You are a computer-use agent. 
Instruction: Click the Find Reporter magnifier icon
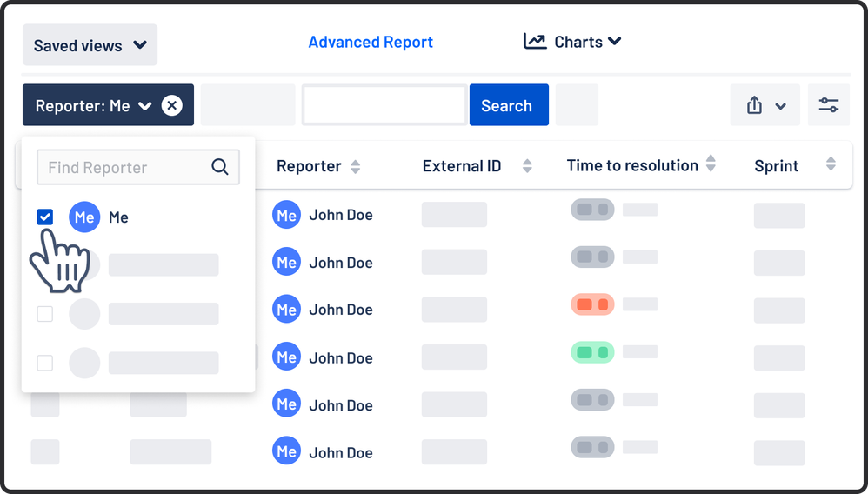click(x=220, y=167)
